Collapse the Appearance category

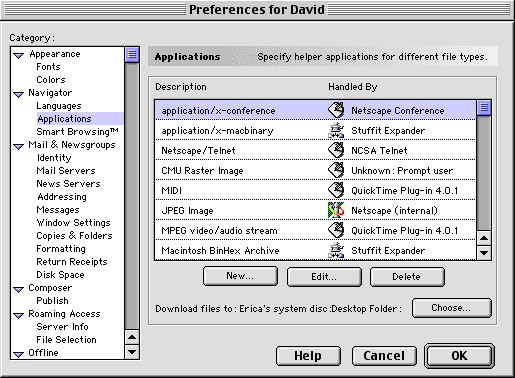point(19,55)
